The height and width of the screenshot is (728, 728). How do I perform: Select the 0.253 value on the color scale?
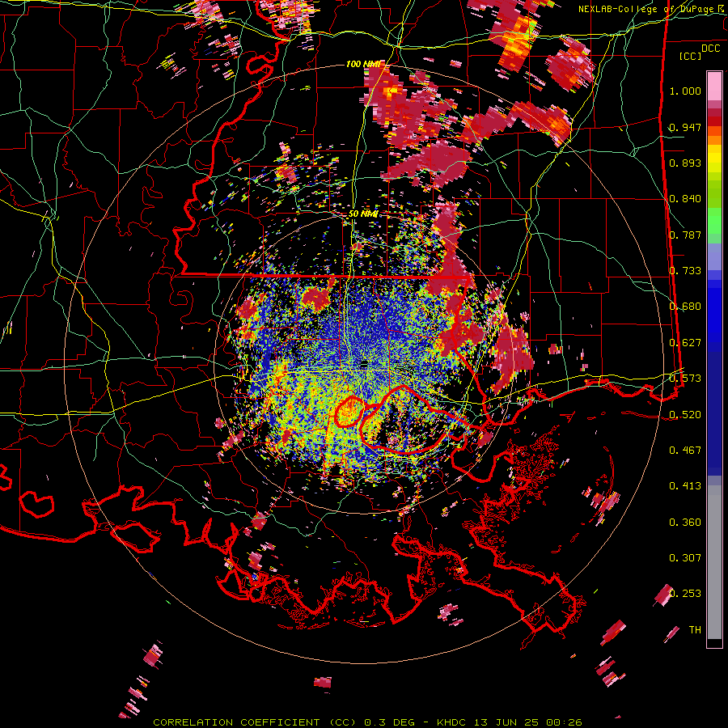(x=685, y=594)
